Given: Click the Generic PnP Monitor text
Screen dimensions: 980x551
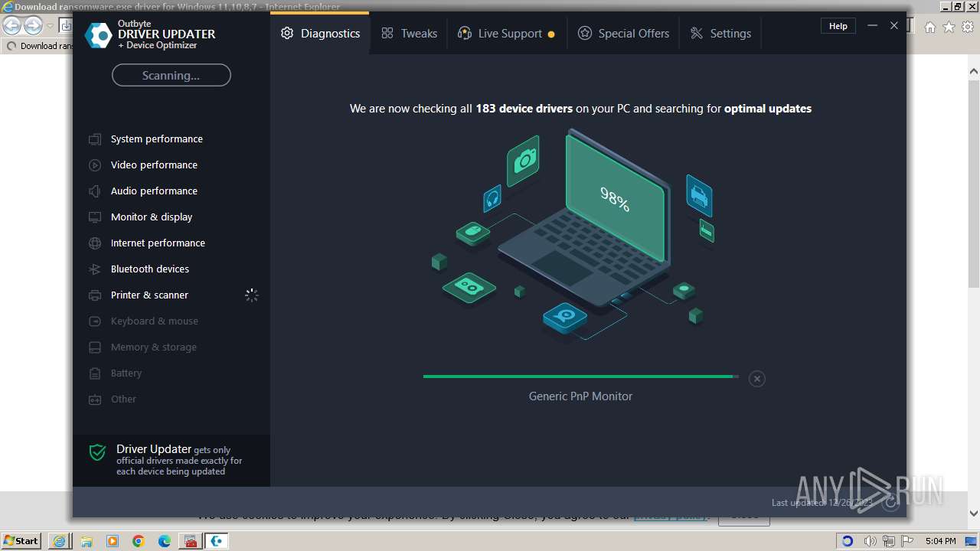Looking at the screenshot, I should click(x=580, y=396).
